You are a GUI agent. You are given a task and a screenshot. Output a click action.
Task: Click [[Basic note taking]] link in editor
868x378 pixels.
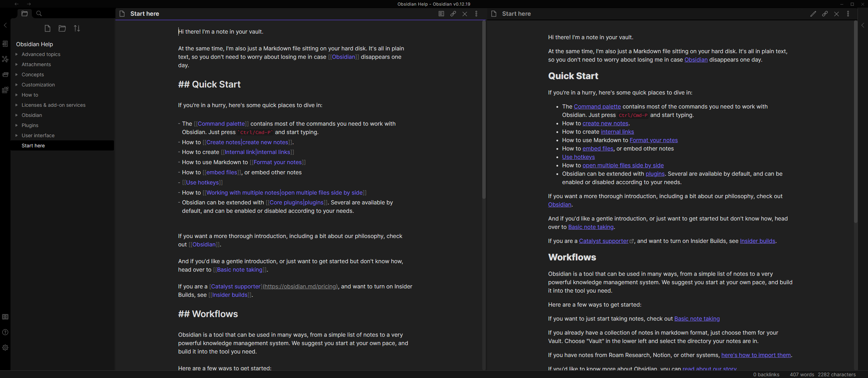(x=240, y=269)
